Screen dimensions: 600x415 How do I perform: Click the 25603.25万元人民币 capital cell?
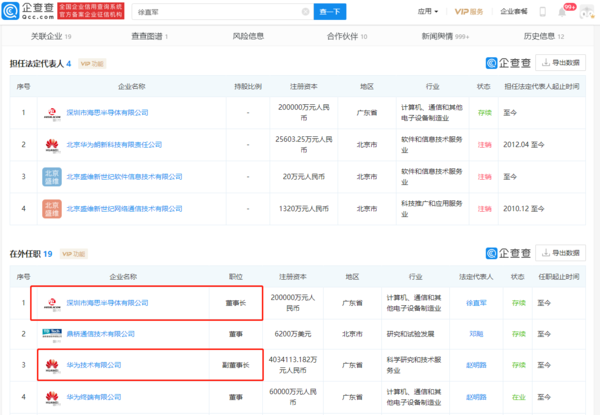point(304,145)
